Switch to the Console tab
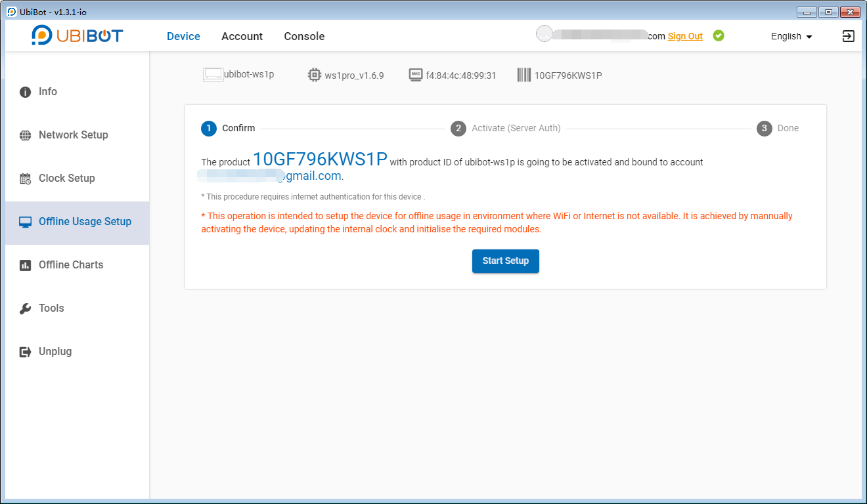The height and width of the screenshot is (504, 867). [304, 36]
